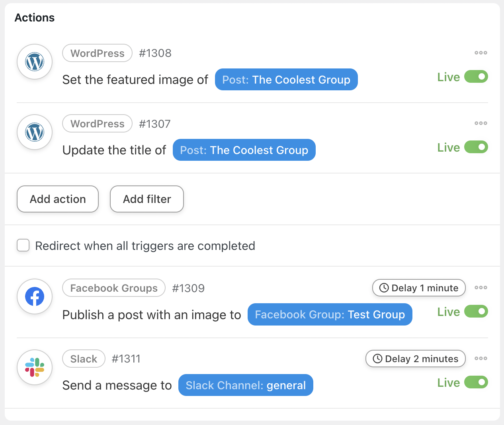Viewport: 504px width, 425px height.
Task: Click the text 'Set the featured image of'
Action: [135, 80]
